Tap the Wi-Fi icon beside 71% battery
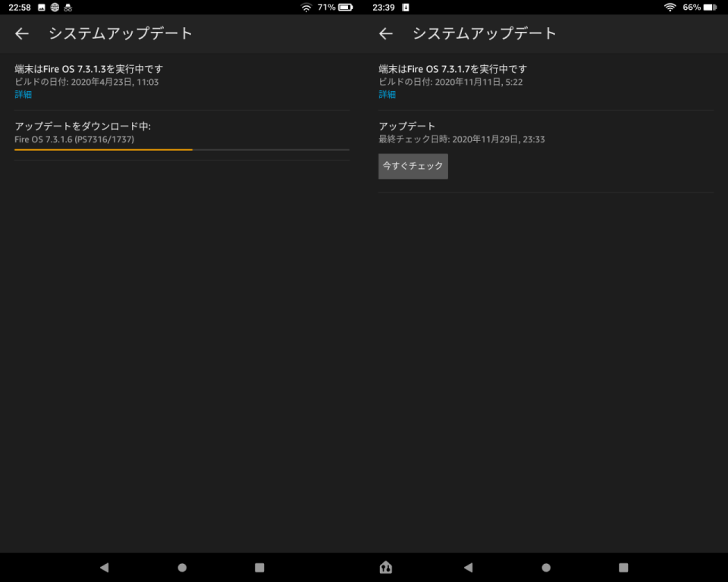The height and width of the screenshot is (582, 728). pyautogui.click(x=306, y=8)
